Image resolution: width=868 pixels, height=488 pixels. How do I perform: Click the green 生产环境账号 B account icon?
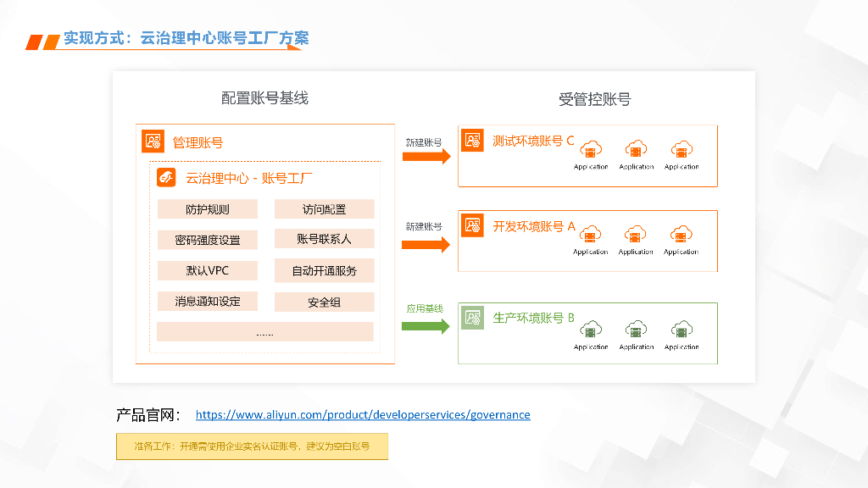472,318
